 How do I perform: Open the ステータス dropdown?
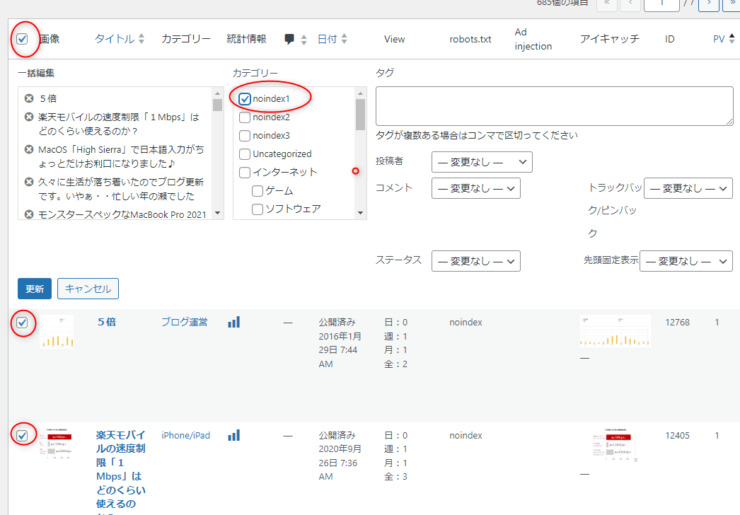[476, 261]
